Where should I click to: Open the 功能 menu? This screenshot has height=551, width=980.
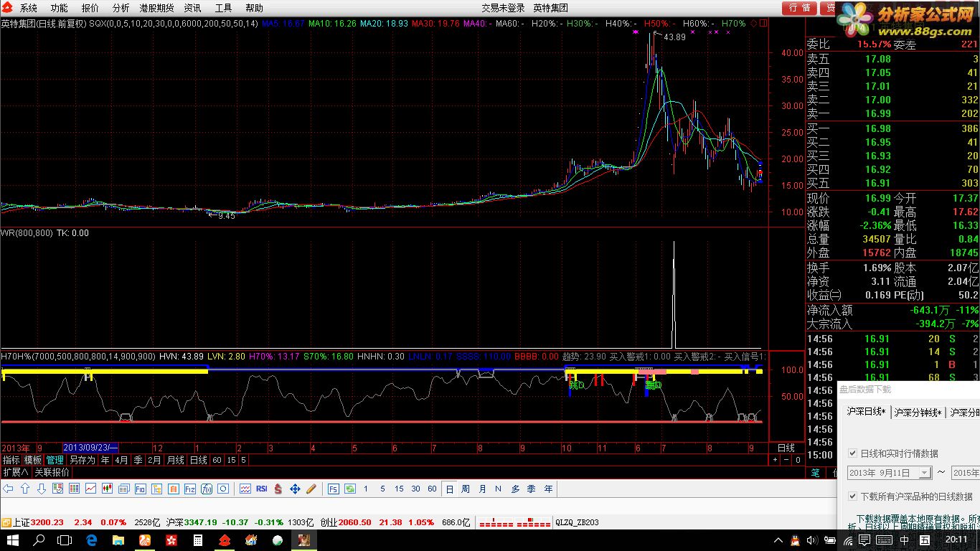pyautogui.click(x=60, y=8)
